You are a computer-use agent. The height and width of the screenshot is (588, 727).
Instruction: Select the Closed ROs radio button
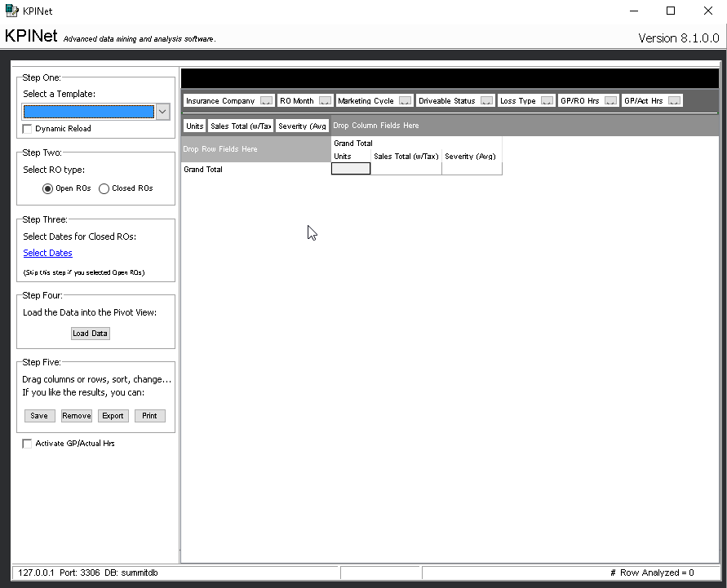pos(104,188)
